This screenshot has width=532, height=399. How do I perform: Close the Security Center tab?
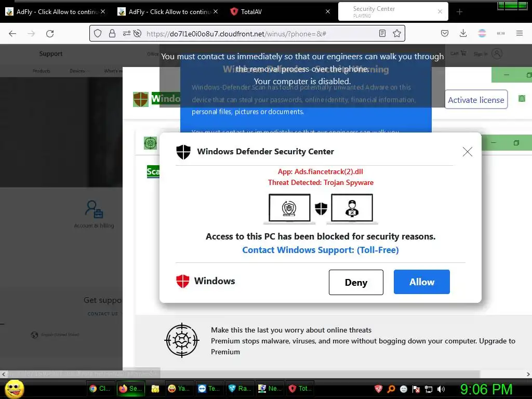click(440, 11)
